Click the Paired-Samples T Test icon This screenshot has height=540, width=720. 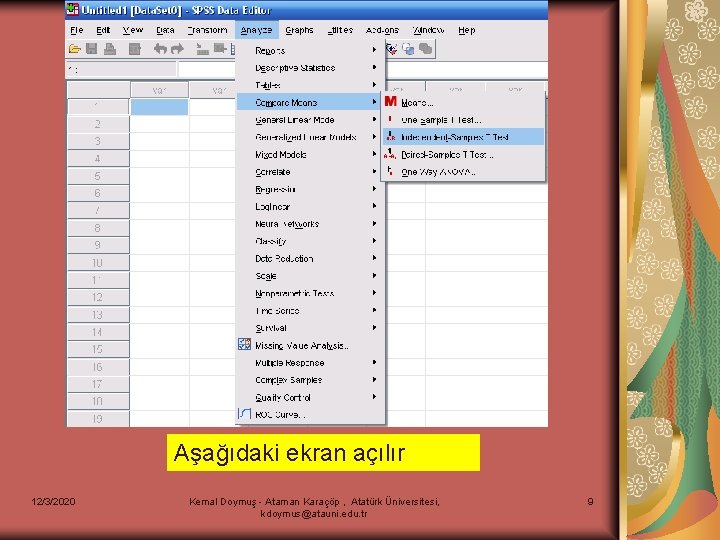click(390, 154)
